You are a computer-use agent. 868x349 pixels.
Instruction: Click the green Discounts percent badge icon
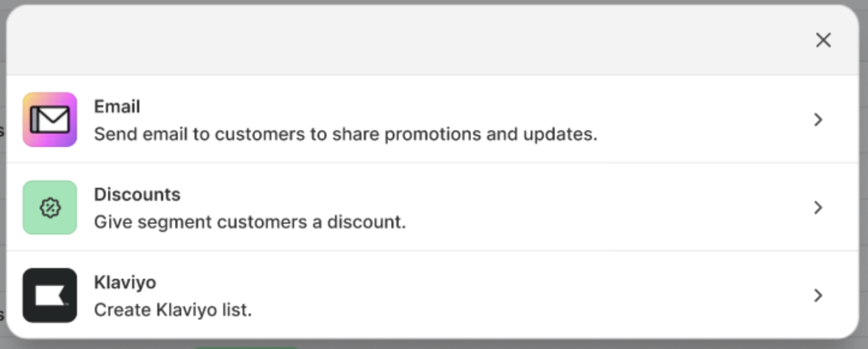[50, 207]
